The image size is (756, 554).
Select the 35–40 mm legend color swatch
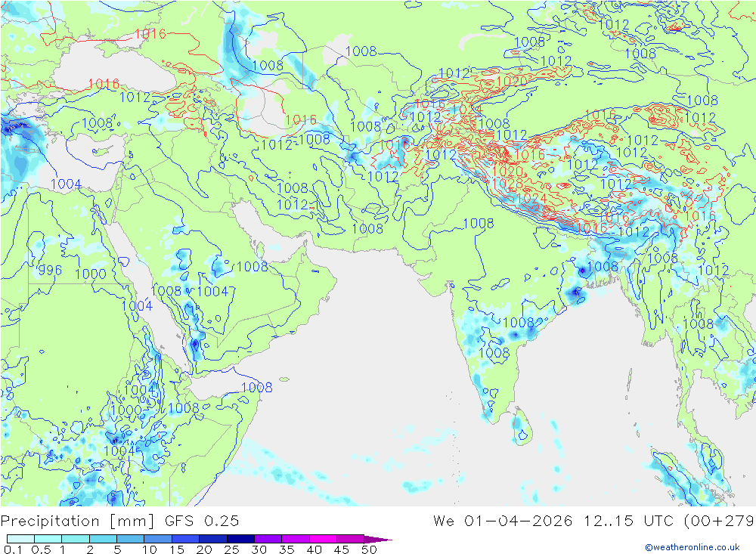point(296,539)
